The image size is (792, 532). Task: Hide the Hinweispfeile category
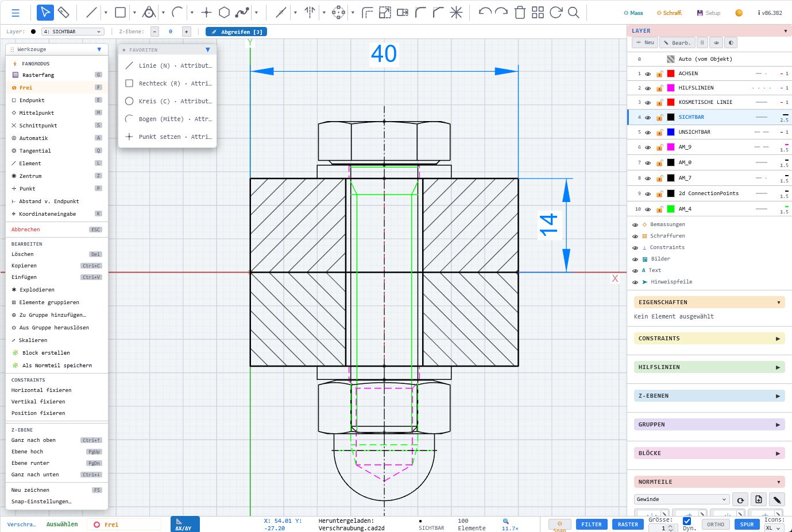[635, 282]
